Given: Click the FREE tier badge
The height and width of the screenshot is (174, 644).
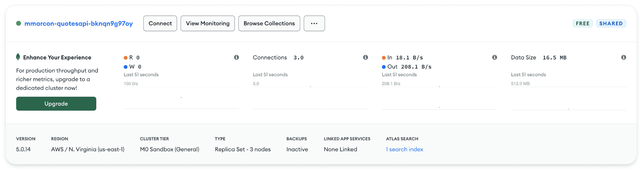Looking at the screenshot, I should (x=582, y=24).
